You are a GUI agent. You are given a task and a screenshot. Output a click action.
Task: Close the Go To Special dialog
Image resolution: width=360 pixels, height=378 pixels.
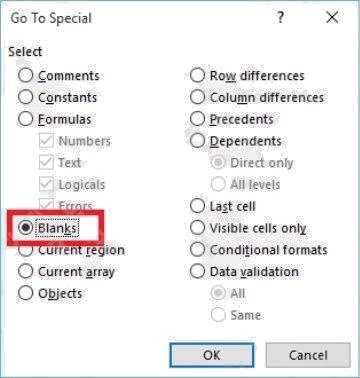[332, 17]
